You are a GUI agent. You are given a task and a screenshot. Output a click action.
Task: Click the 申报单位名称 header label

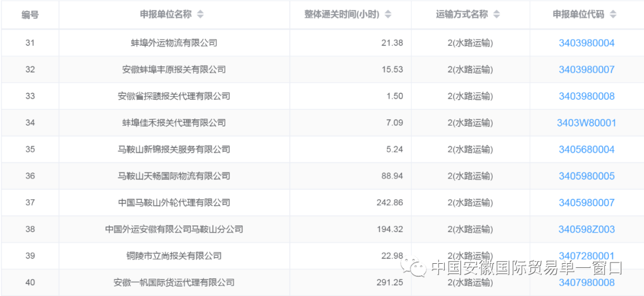(x=166, y=14)
